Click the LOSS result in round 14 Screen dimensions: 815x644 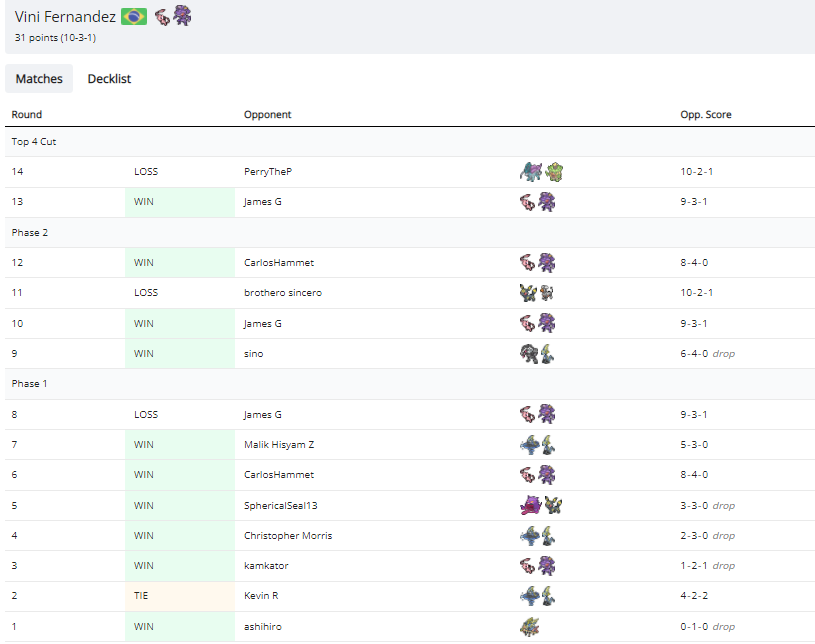[x=146, y=172]
